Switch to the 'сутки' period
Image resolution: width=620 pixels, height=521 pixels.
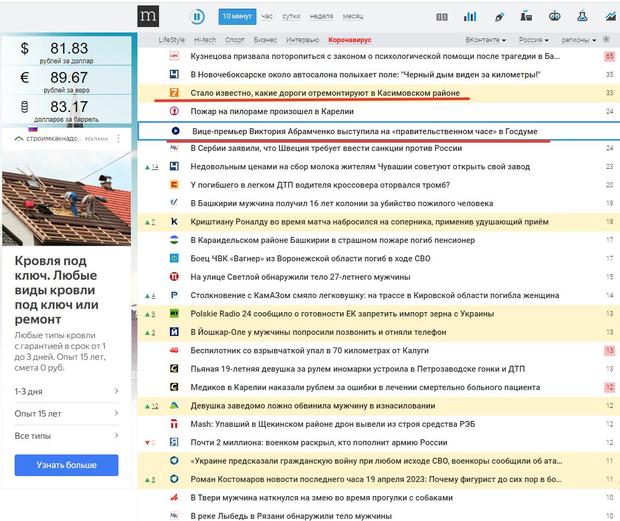291,16
